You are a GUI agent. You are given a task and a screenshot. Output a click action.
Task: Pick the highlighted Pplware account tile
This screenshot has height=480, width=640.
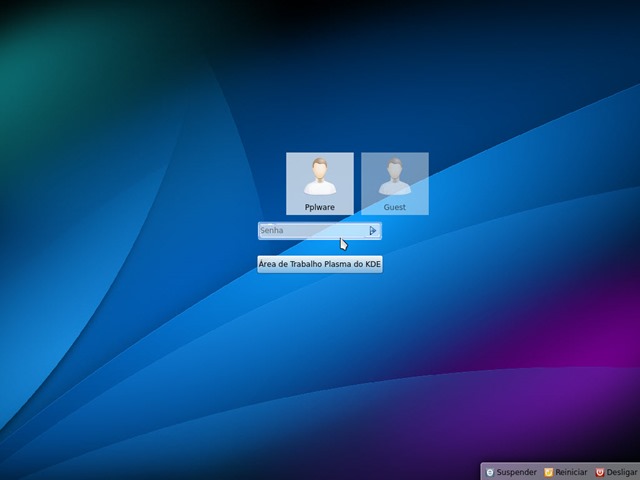click(x=320, y=184)
